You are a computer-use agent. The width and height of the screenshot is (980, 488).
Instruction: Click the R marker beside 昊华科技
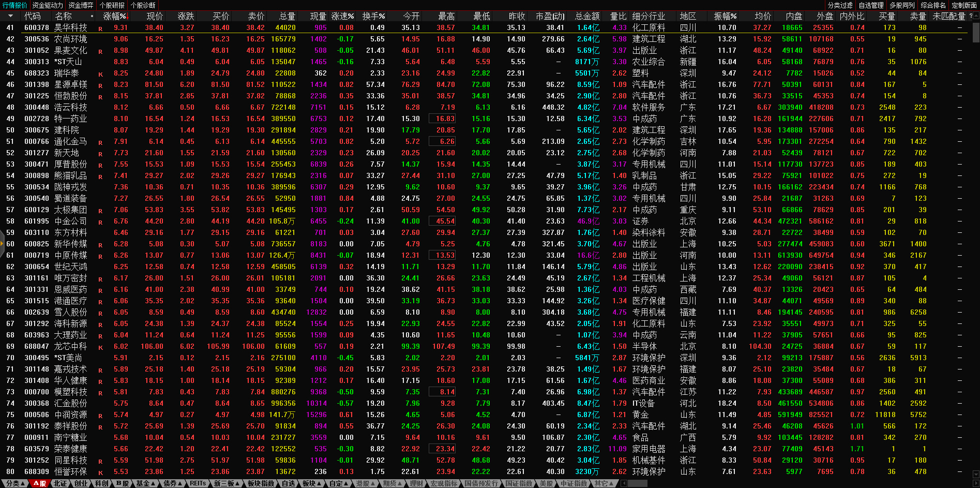pyautogui.click(x=100, y=28)
